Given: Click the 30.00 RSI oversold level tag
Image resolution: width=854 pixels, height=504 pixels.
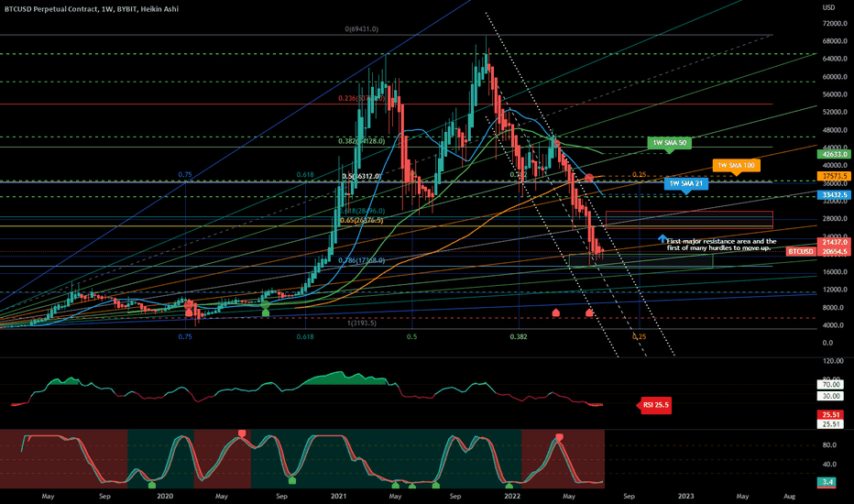Looking at the screenshot, I should tap(830, 396).
